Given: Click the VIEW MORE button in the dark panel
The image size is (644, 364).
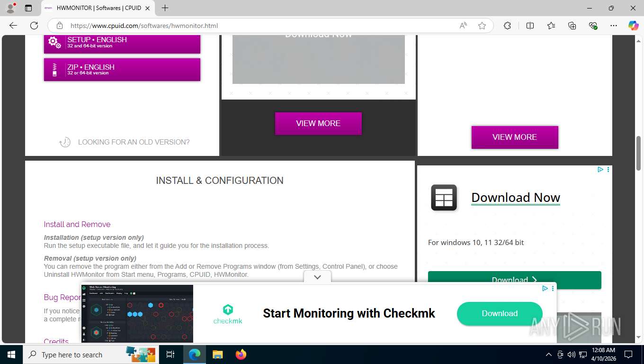Looking at the screenshot, I should click(x=318, y=123).
